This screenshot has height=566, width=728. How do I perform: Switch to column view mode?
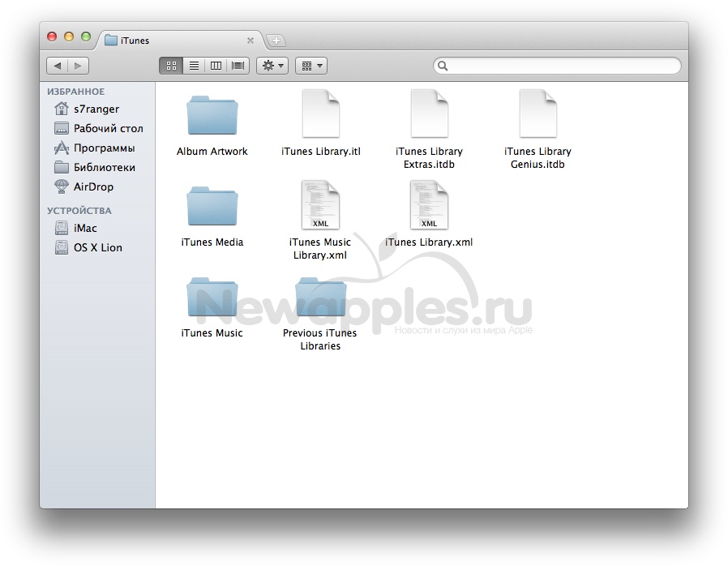click(x=216, y=66)
